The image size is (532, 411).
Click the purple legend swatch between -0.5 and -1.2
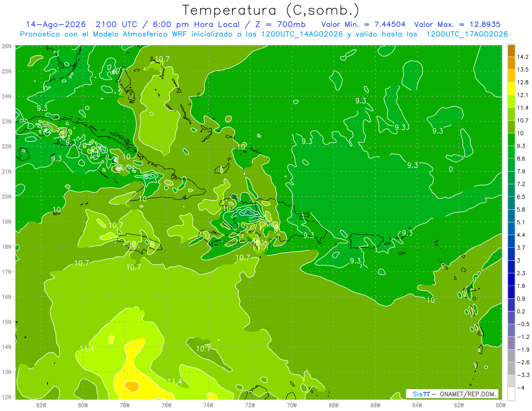[x=511, y=330]
